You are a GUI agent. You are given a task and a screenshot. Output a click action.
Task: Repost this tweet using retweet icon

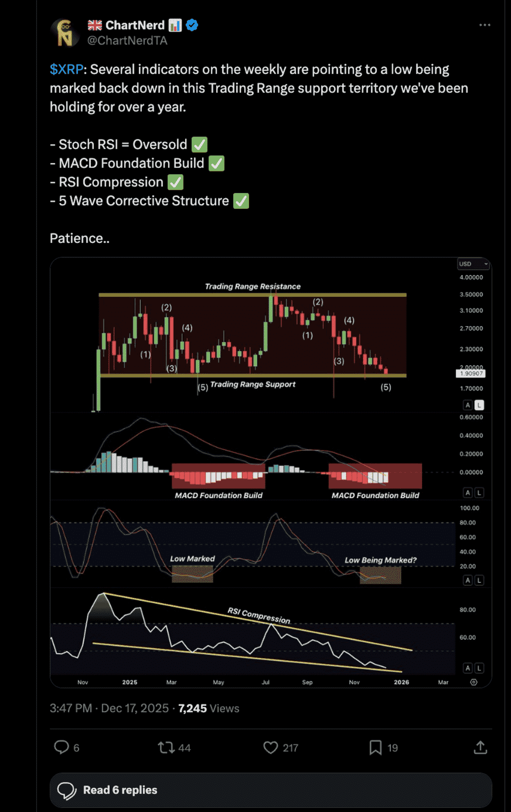pyautogui.click(x=166, y=747)
